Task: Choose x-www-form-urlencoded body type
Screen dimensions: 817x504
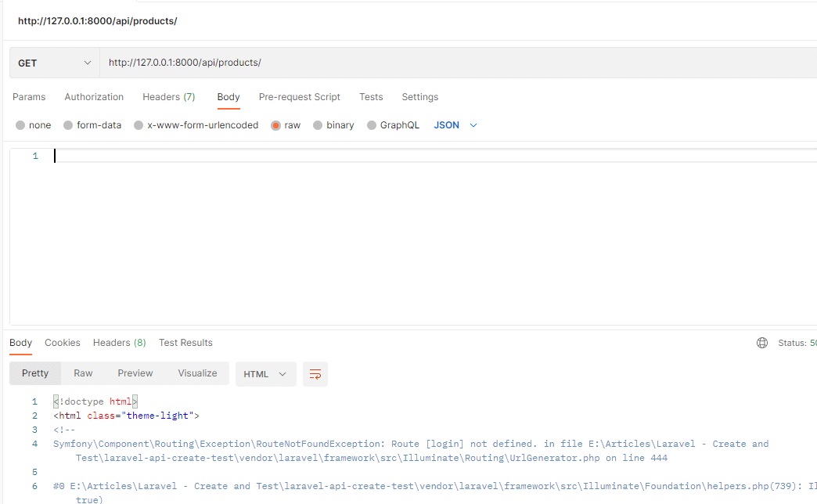Action: [x=139, y=125]
